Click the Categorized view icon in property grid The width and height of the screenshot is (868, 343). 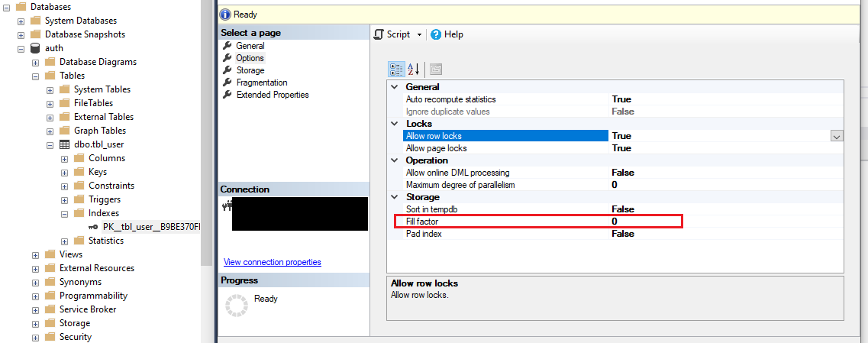click(x=396, y=69)
